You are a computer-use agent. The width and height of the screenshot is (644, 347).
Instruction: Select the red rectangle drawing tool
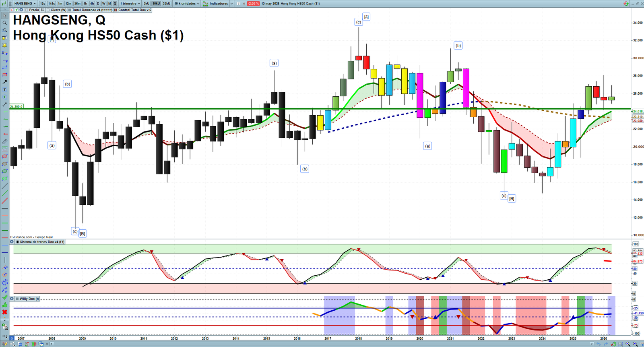click(4, 75)
